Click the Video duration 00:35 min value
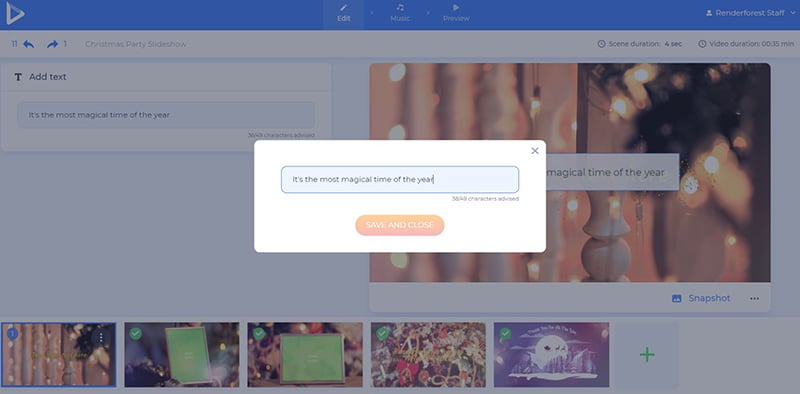 tap(778, 44)
